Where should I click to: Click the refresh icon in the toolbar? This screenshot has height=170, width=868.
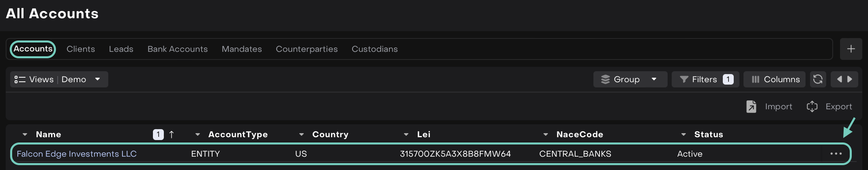point(818,79)
